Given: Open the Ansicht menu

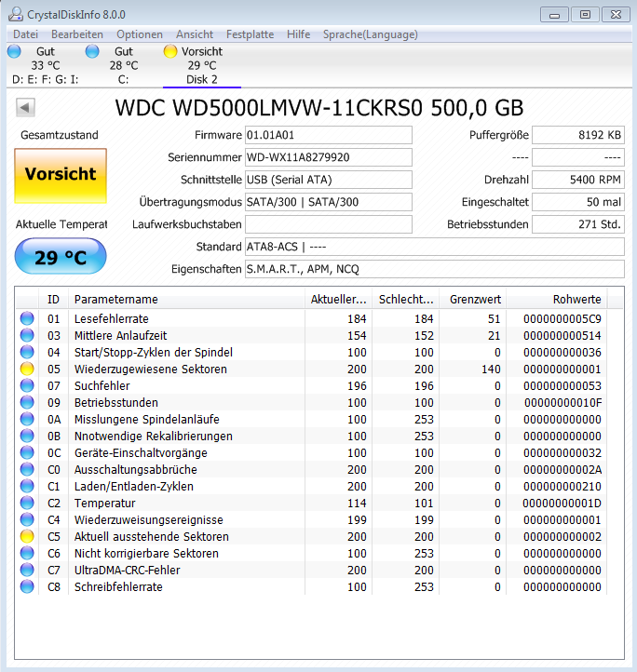Looking at the screenshot, I should pyautogui.click(x=195, y=34).
